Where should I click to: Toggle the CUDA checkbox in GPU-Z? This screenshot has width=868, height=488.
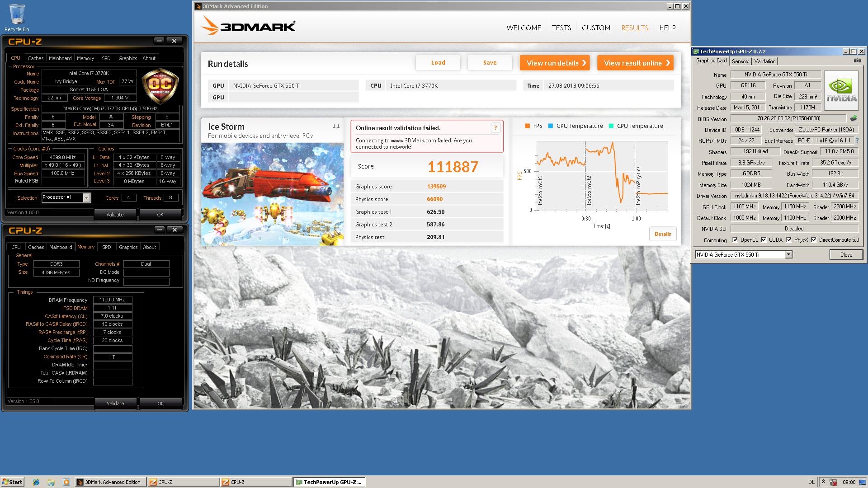(764, 240)
